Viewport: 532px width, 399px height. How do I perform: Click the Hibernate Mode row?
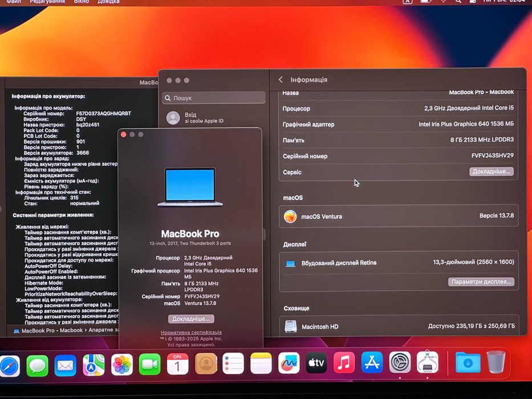(x=44, y=283)
